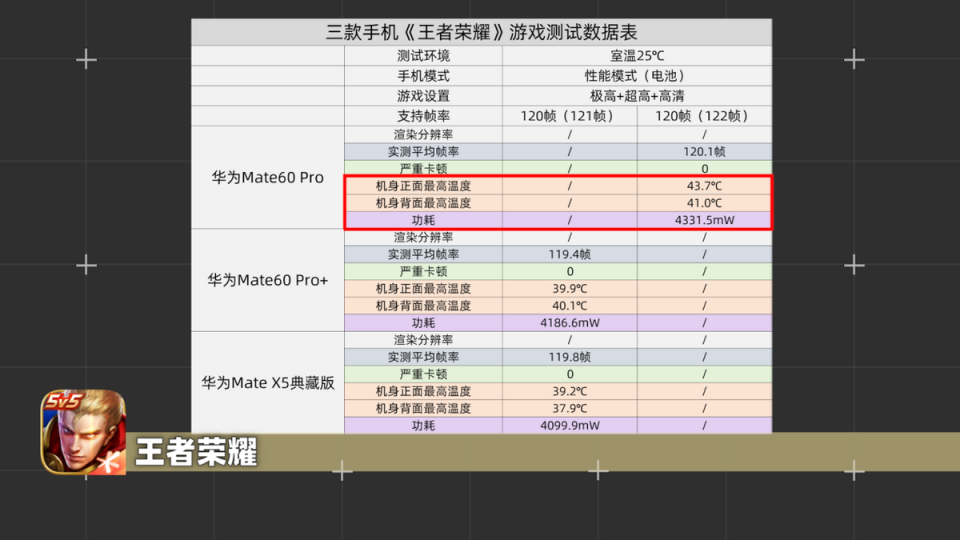Select the 华为Mate60 Pro device name cell
960x540 pixels.
(268, 178)
